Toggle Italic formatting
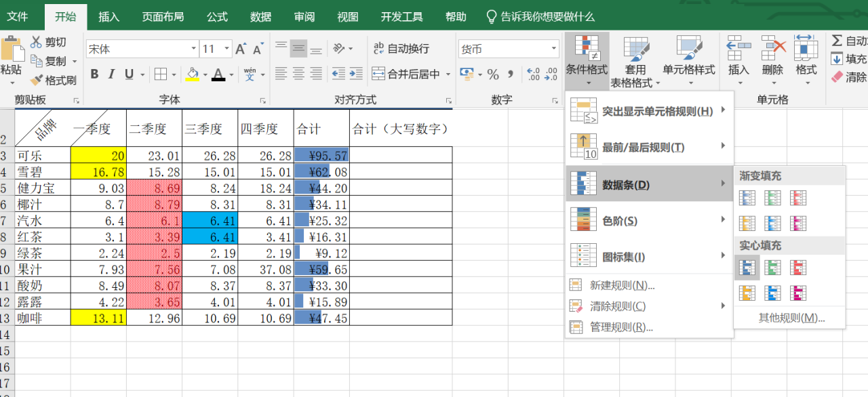The width and height of the screenshot is (868, 397). coord(112,74)
